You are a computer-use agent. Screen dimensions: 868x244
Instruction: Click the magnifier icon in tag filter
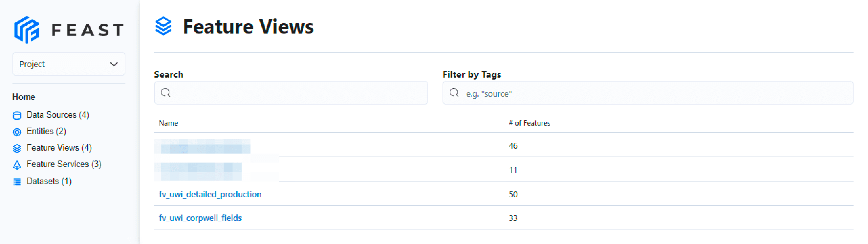[x=454, y=93]
